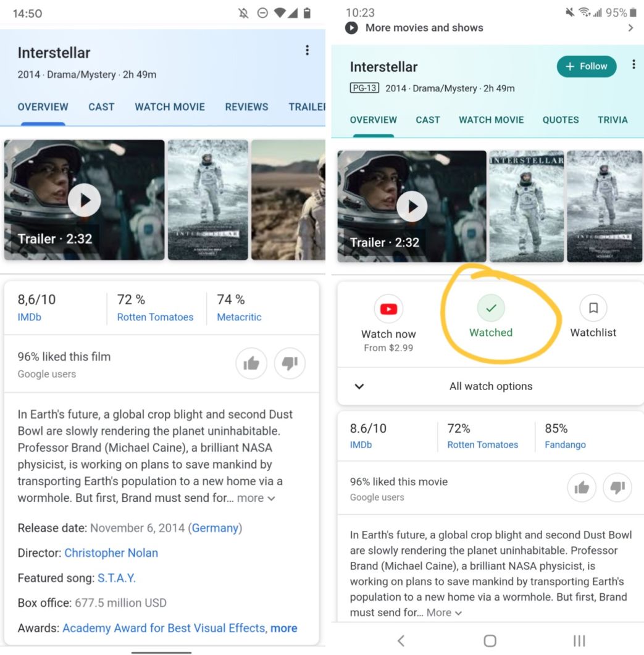
Task: Tap the 'From $2.99' price text
Action: pos(388,348)
